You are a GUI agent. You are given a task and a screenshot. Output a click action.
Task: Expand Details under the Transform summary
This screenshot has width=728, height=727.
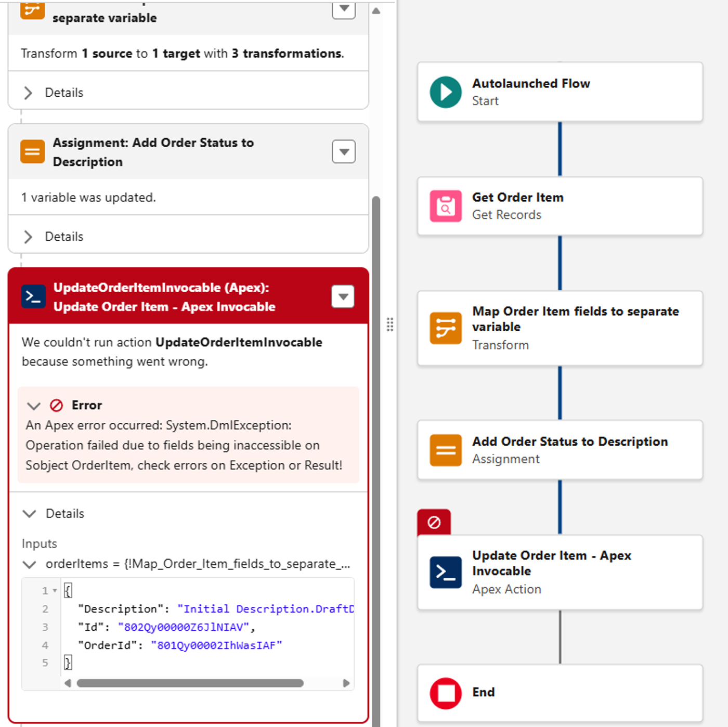click(28, 93)
